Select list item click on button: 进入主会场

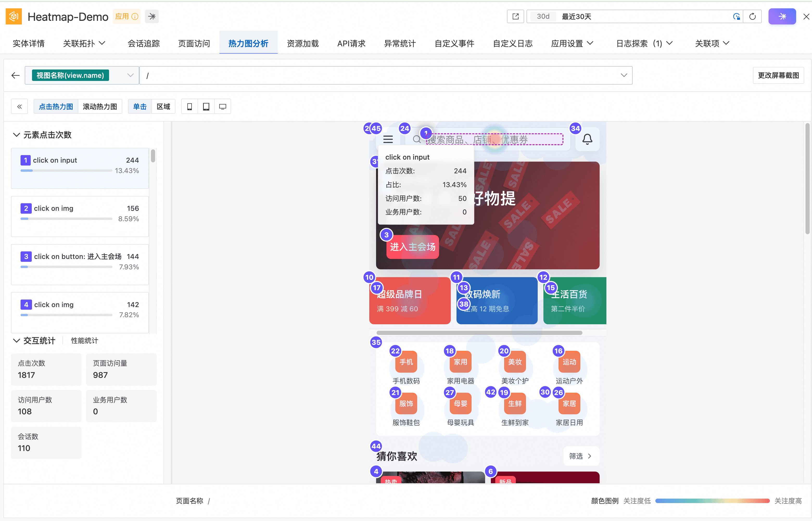click(x=80, y=265)
